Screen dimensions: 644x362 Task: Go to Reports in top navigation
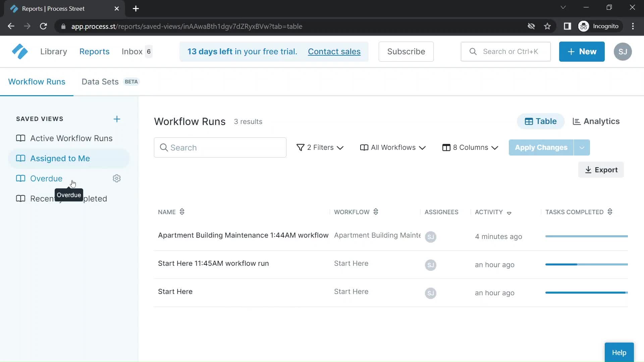click(x=94, y=52)
